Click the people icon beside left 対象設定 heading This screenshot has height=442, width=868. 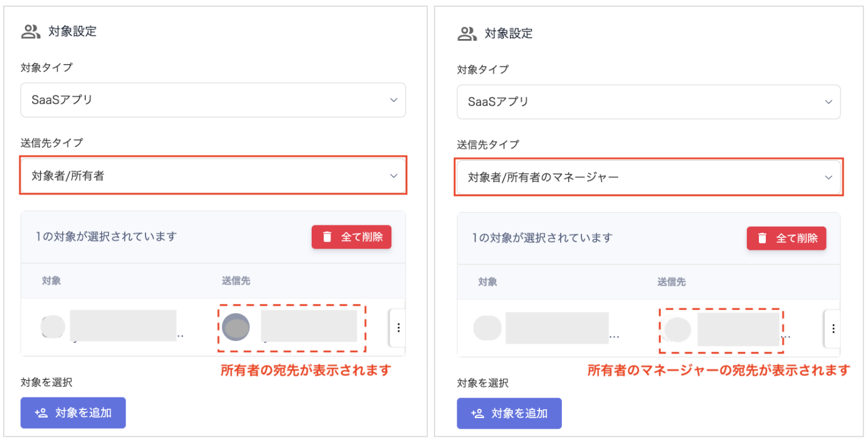[31, 32]
